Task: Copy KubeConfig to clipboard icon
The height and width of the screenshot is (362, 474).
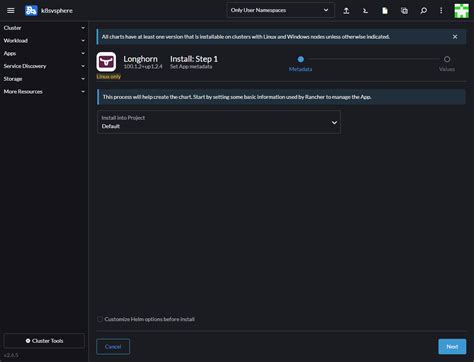Action: [x=404, y=11]
